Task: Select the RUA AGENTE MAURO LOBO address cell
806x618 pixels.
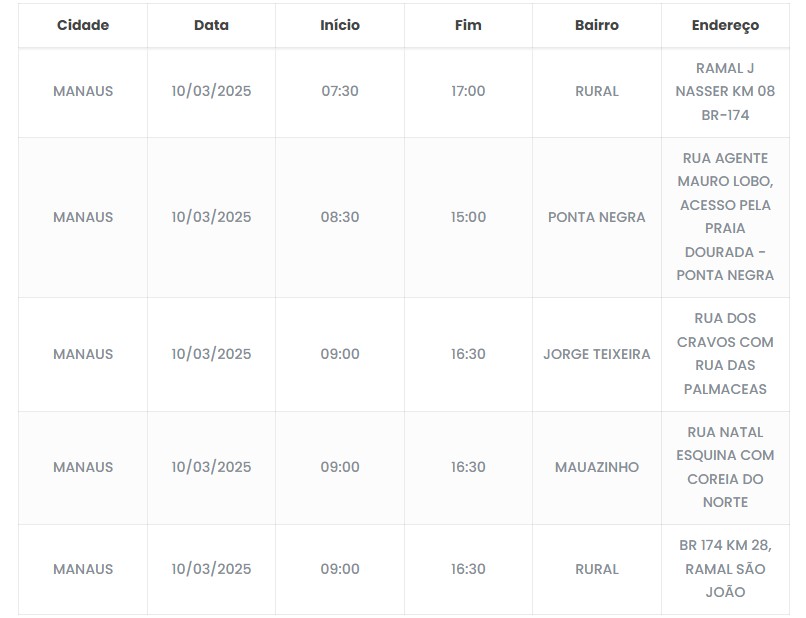Action: click(x=725, y=217)
